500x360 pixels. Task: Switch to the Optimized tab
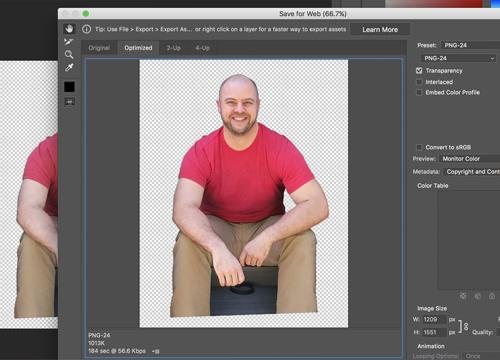[x=138, y=48]
